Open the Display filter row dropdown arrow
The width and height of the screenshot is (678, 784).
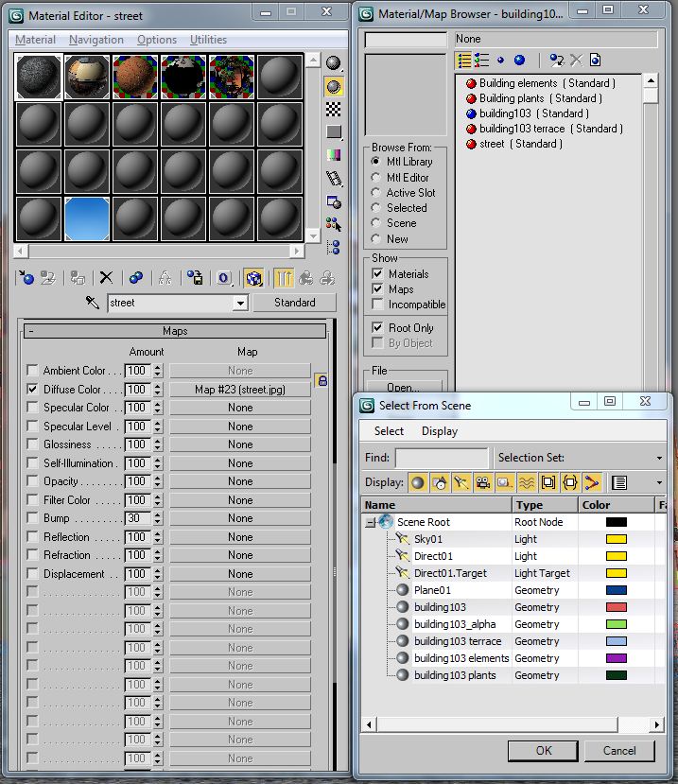(659, 482)
